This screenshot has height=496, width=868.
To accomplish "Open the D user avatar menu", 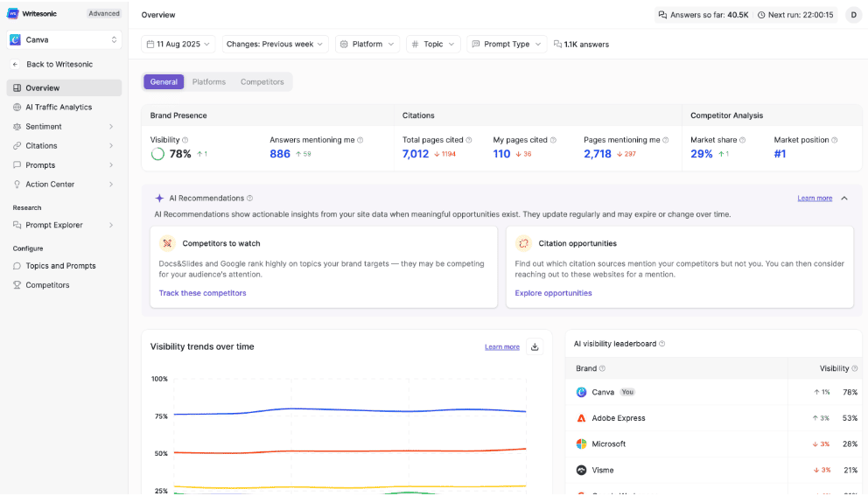I will (853, 15).
